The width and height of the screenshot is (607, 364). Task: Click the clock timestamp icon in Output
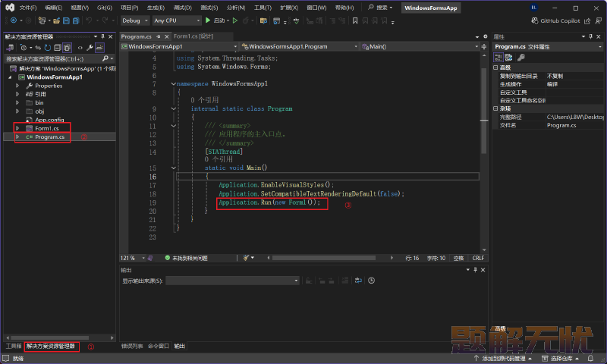371,281
